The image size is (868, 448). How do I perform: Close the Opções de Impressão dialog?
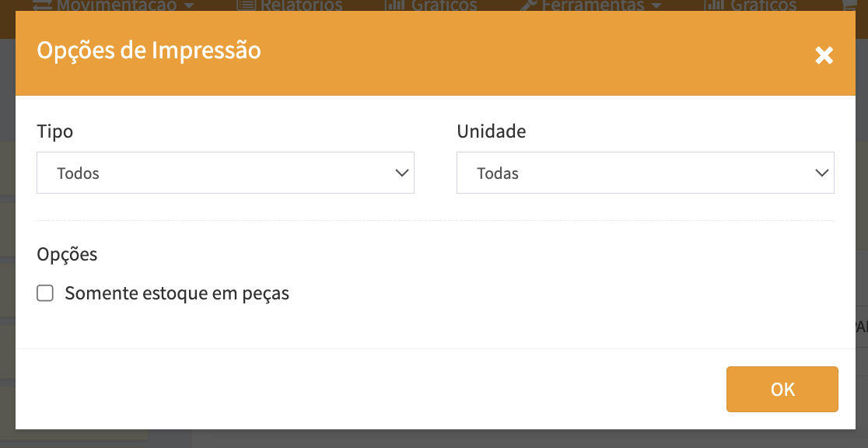[824, 55]
